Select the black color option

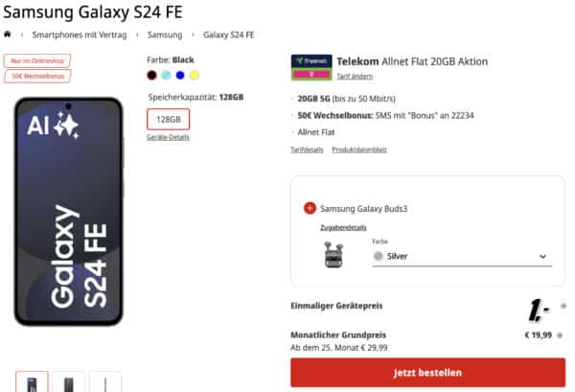coord(151,75)
